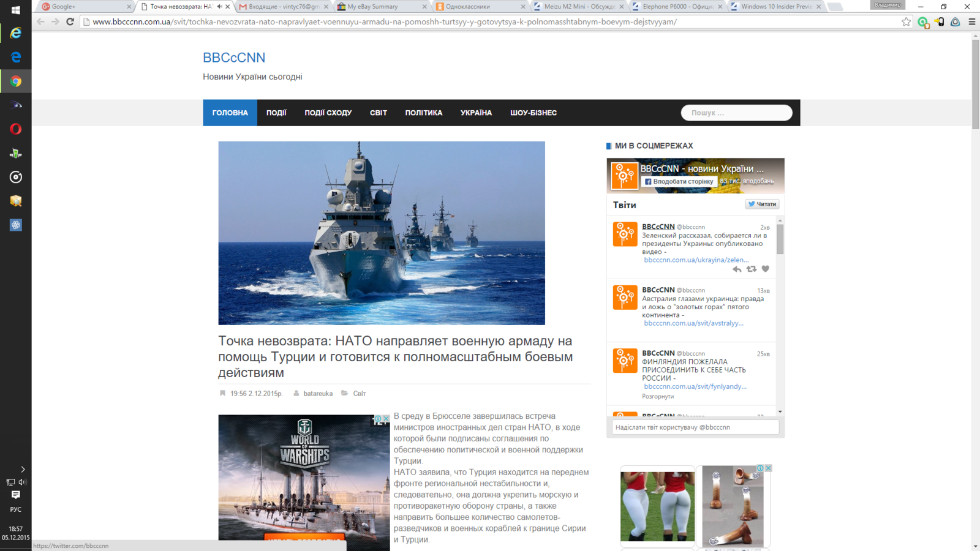Open the ПОЛІТИКА menu item
The image size is (980, 551).
point(423,113)
